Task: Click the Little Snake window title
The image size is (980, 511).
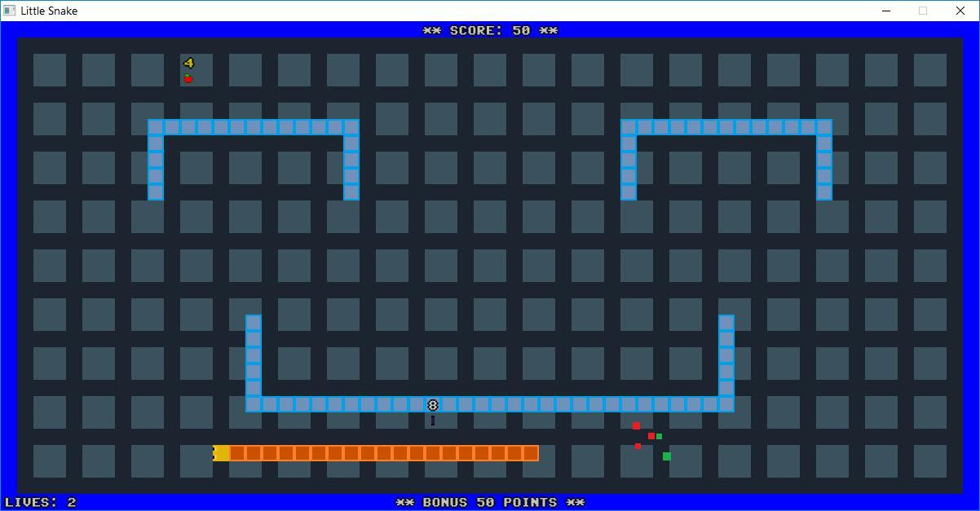Action: (49, 11)
